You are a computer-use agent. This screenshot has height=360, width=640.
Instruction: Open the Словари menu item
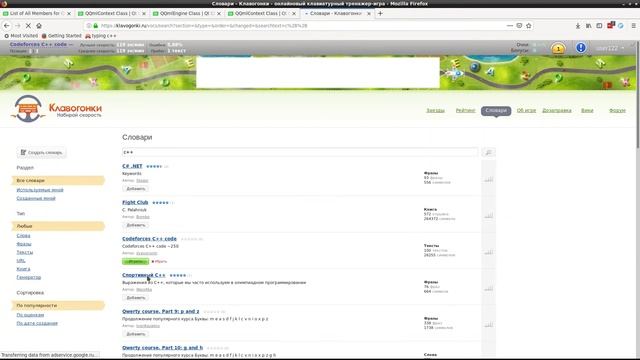(x=496, y=111)
